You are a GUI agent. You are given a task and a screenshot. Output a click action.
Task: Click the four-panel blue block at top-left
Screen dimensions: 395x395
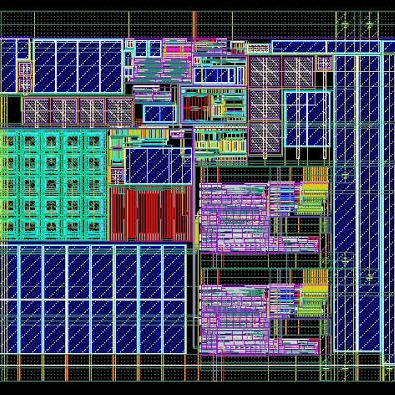[x=78, y=66]
